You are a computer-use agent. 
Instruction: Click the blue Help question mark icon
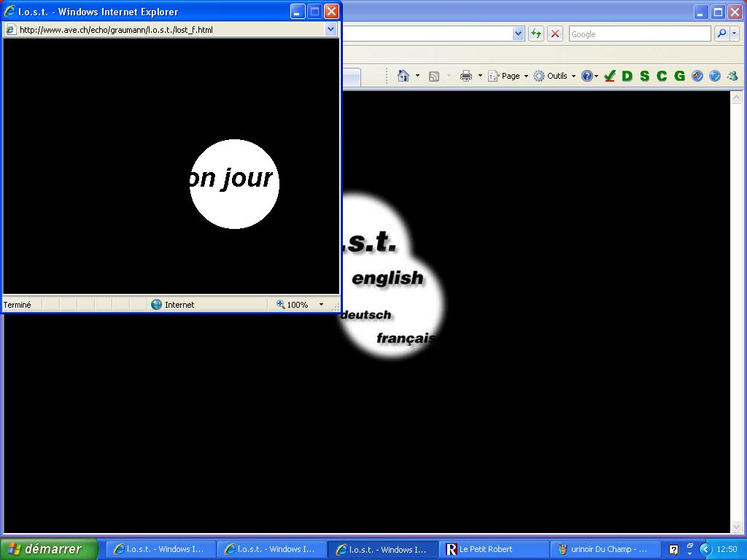click(x=587, y=76)
